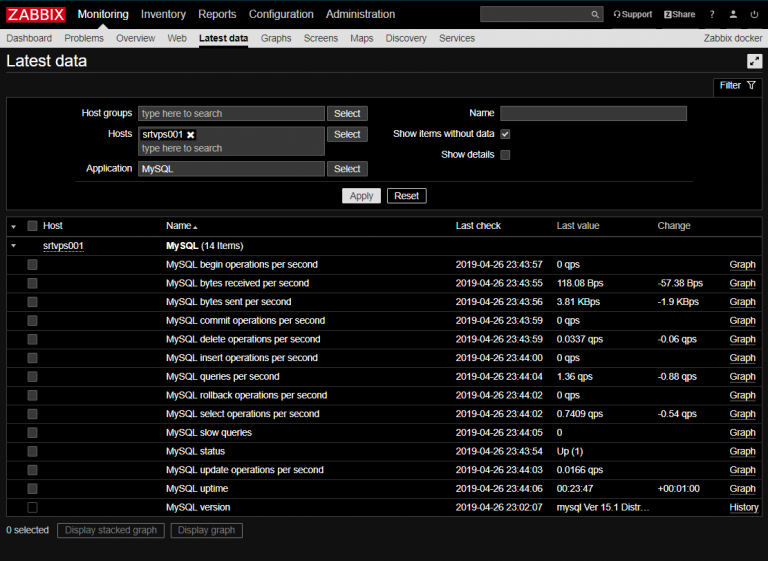
Task: Remove srtvps001 host tag
Action: click(x=191, y=135)
